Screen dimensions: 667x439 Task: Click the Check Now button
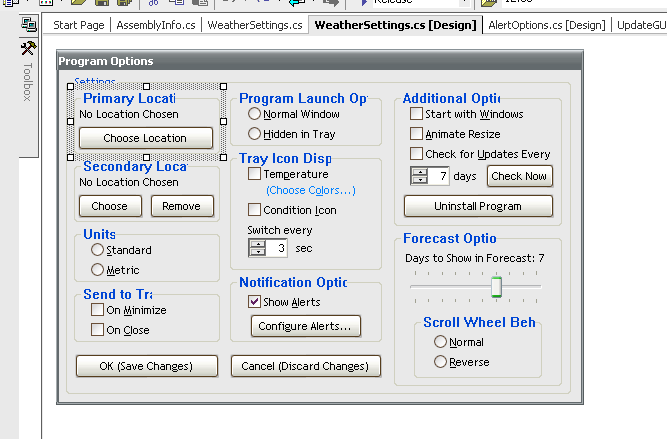click(x=519, y=176)
